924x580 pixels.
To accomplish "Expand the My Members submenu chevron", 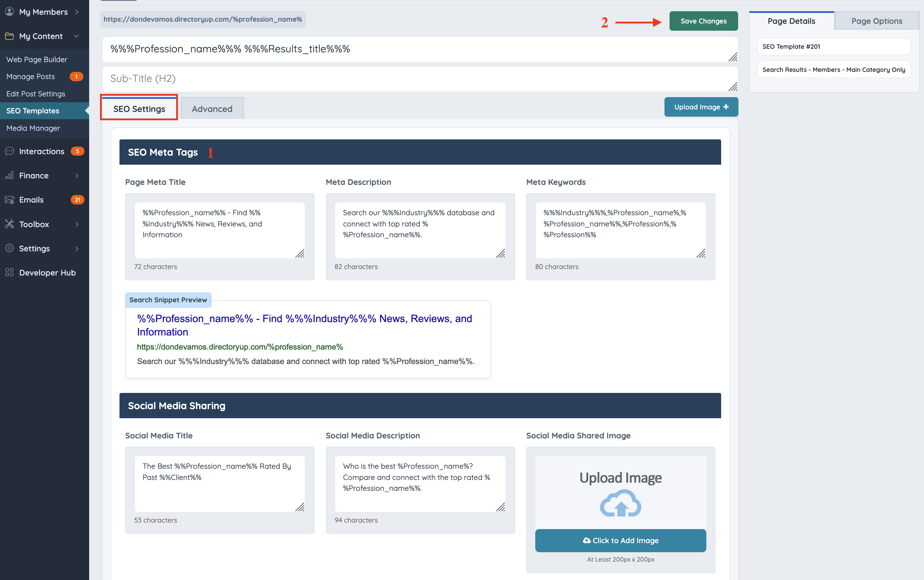I will (77, 12).
